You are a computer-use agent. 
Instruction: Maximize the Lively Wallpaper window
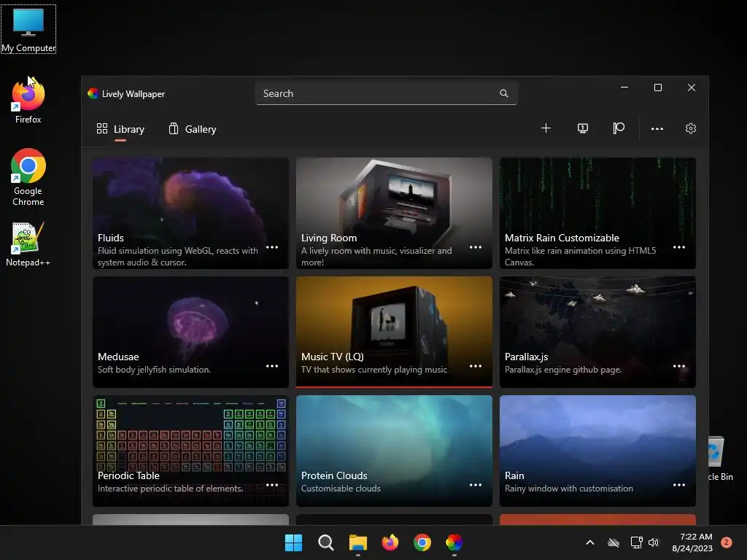tap(658, 87)
